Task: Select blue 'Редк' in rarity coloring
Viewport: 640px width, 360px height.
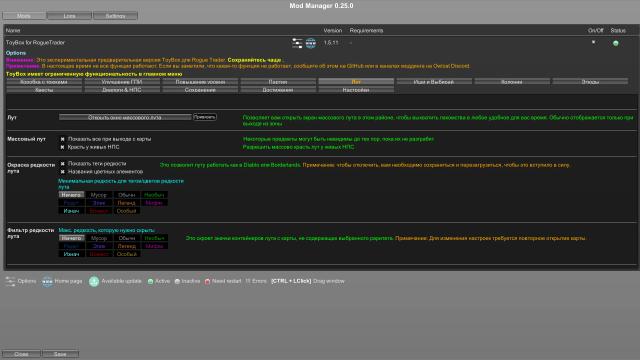Action: click(x=71, y=202)
